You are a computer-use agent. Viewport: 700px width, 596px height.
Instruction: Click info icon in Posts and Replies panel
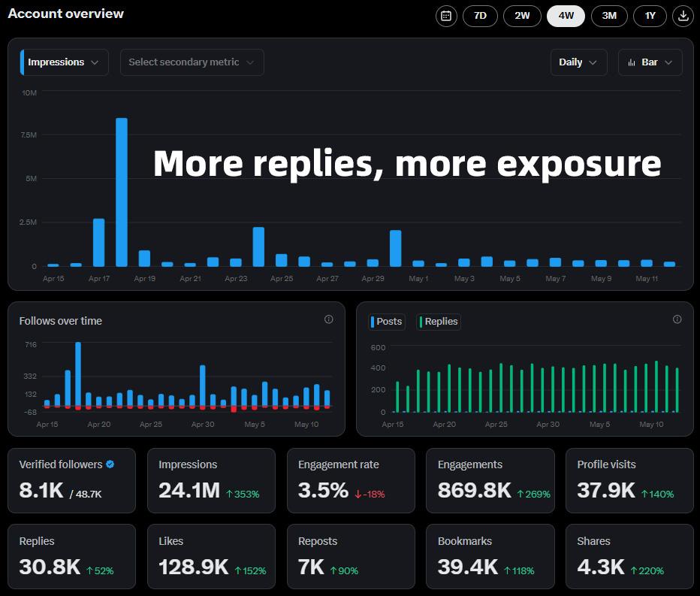(x=677, y=319)
